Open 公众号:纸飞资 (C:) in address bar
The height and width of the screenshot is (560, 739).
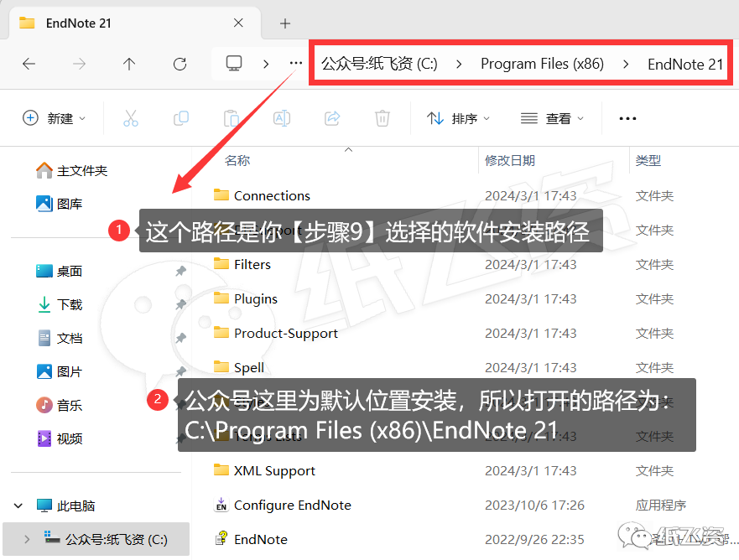(379, 64)
